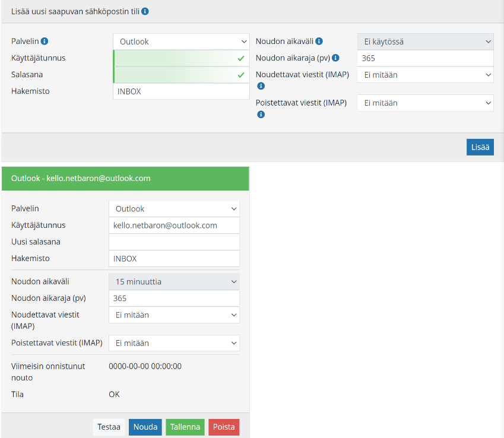The image size is (504, 438).
Task: Open the '15 minuuttia' interval dropdown
Action: pyautogui.click(x=174, y=282)
